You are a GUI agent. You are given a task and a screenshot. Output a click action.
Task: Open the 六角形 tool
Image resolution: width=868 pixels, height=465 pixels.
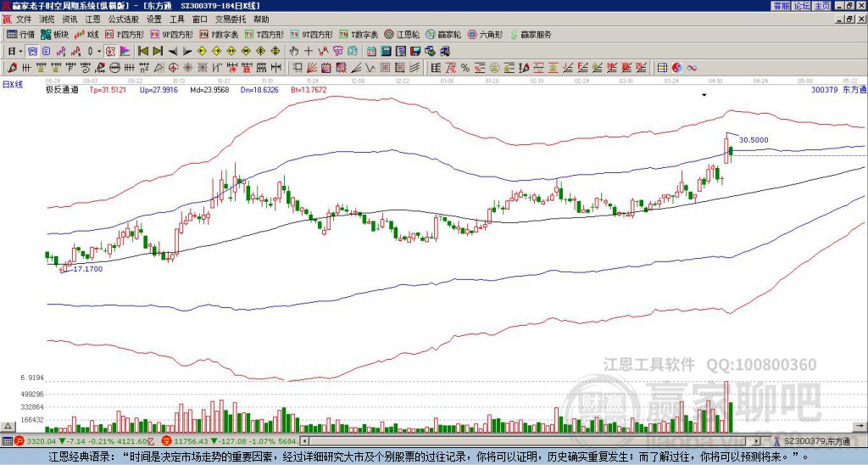(x=486, y=34)
